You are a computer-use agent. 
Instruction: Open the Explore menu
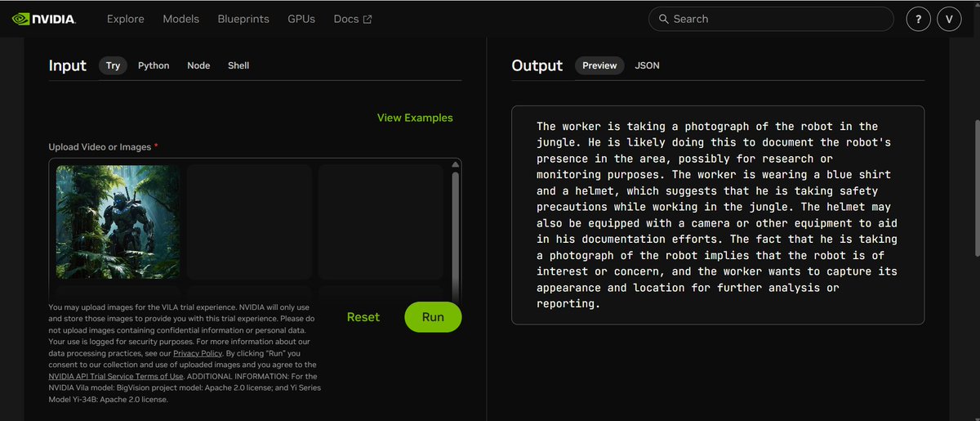(126, 19)
